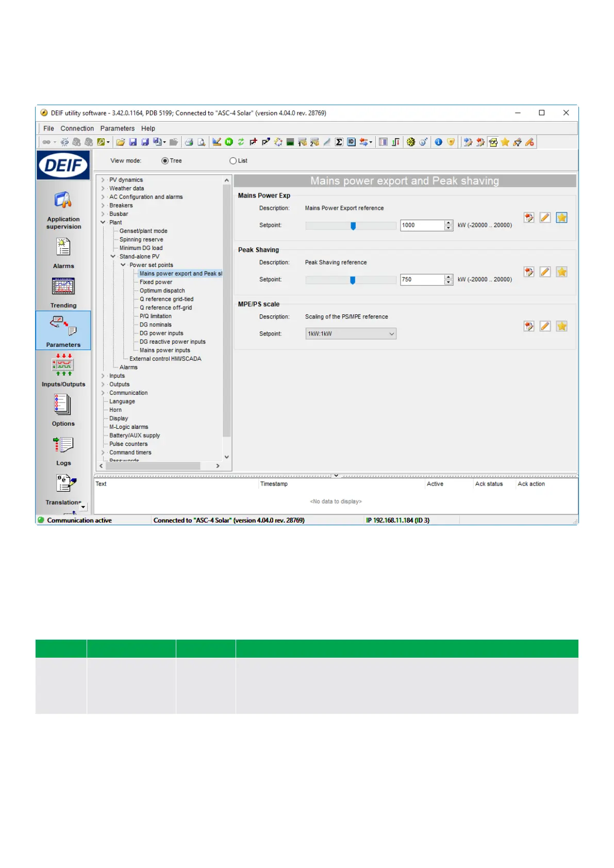Select List view mode radio button
This screenshot has width=614, height=868.
233,161
